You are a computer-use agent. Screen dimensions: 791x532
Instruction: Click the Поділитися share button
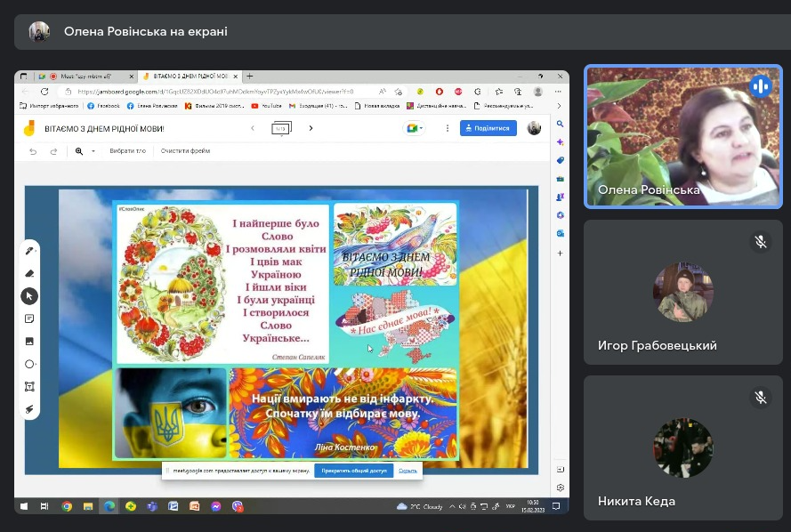click(x=488, y=128)
